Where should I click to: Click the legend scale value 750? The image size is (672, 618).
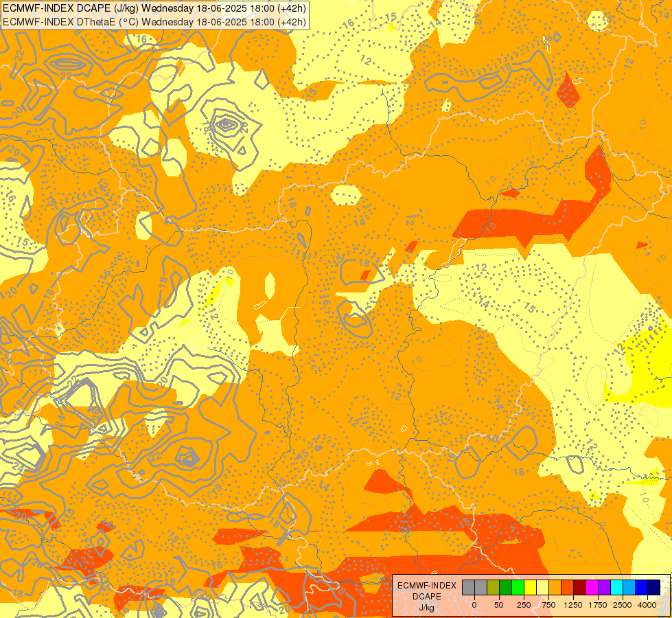point(548,605)
